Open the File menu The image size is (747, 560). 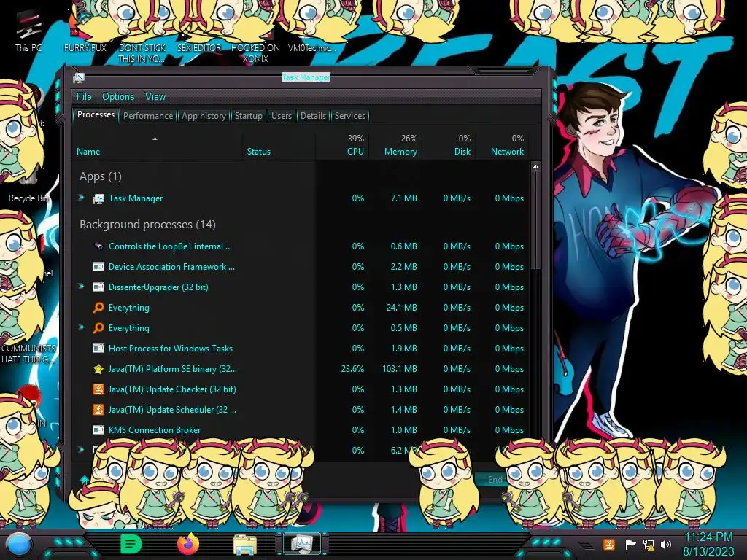(x=84, y=97)
